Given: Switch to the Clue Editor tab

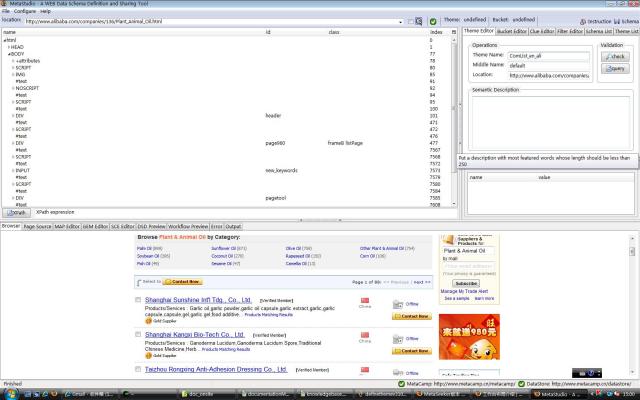Looking at the screenshot, I should (542, 31).
